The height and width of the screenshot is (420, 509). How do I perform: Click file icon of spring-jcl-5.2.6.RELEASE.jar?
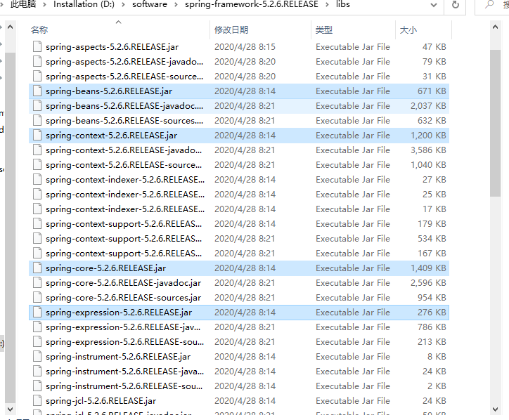point(37,401)
